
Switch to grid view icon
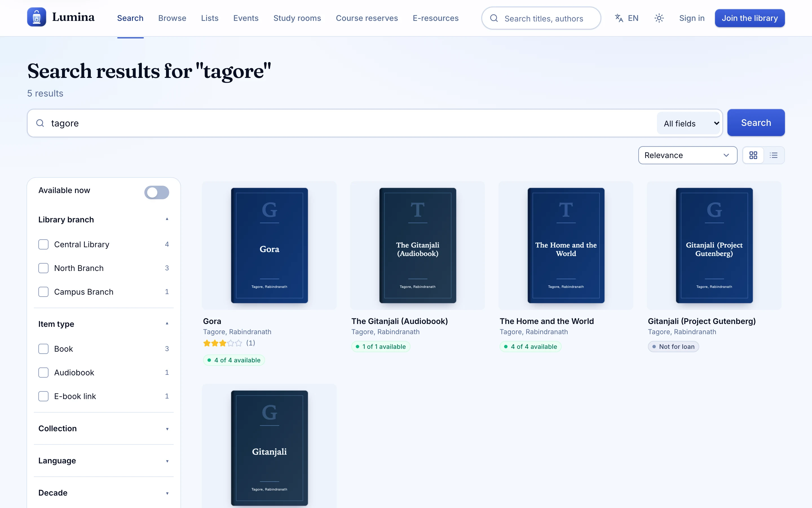click(x=753, y=155)
